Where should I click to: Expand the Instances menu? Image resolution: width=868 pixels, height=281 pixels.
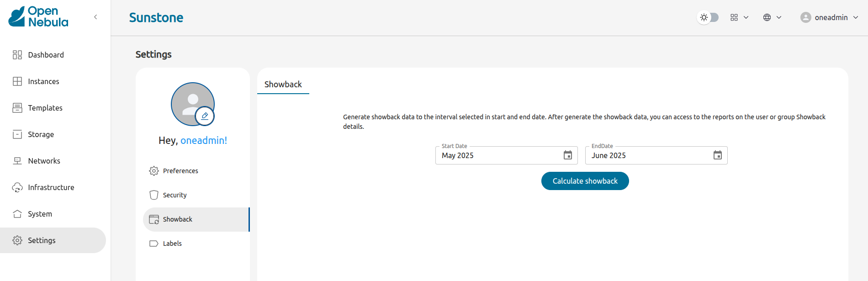(53, 81)
